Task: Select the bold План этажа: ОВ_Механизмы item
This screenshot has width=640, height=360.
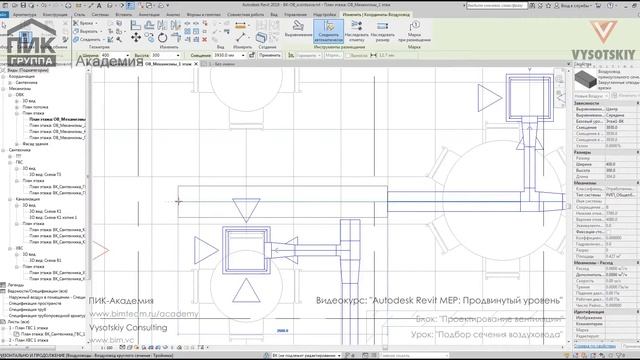Action: point(57,119)
